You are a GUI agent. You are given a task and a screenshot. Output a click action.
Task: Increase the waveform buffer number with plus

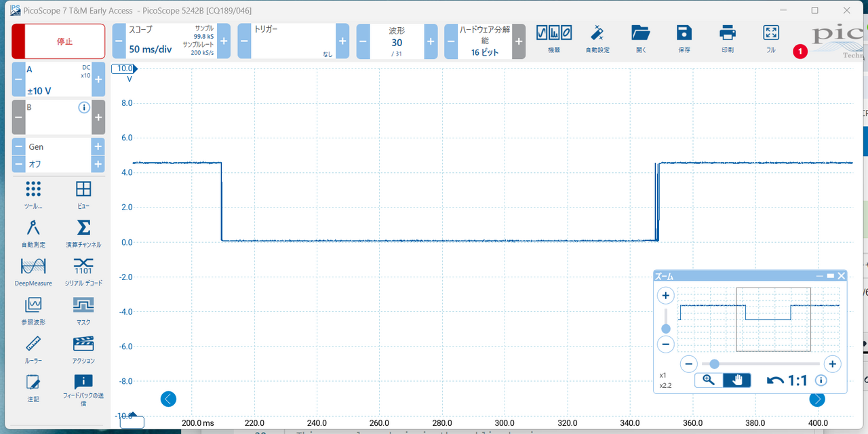pos(431,41)
